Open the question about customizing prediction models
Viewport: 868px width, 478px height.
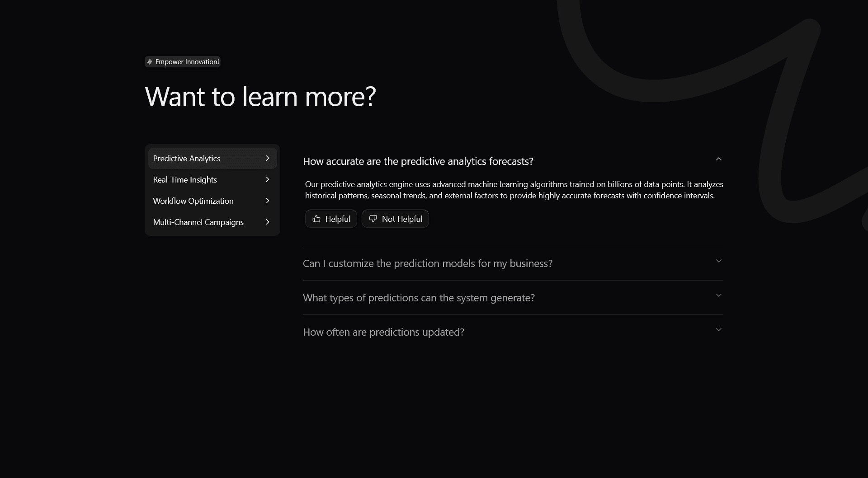(427, 263)
